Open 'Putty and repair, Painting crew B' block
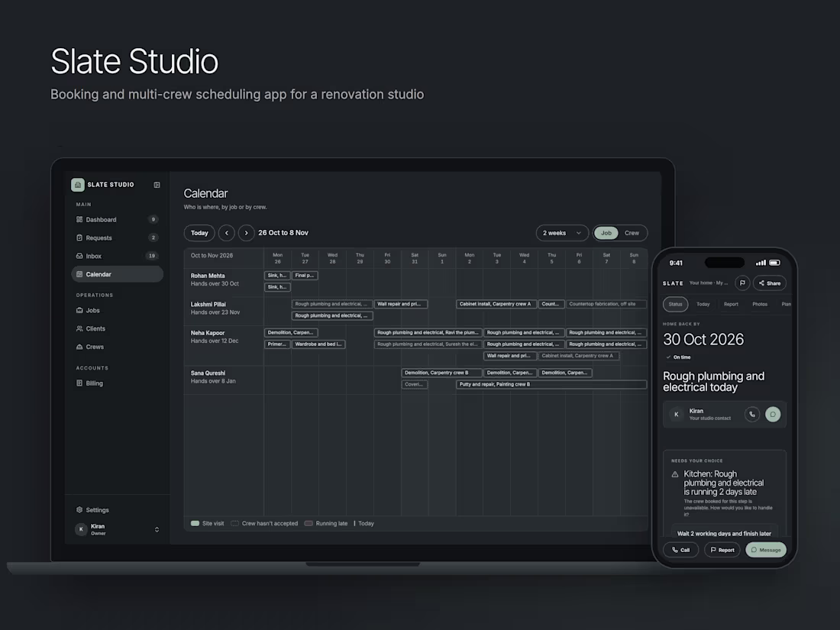The width and height of the screenshot is (840, 630). pyautogui.click(x=551, y=384)
